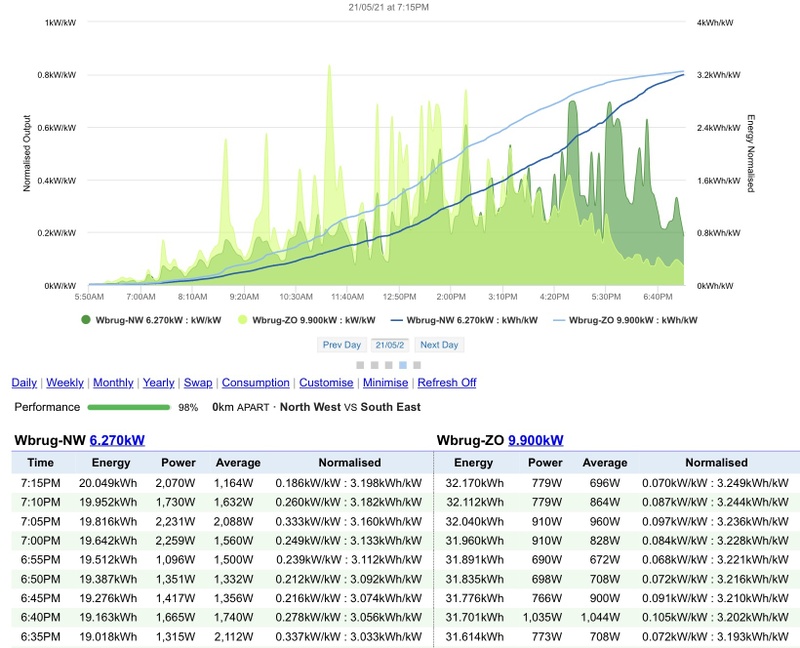This screenshot has height=648, width=800.
Task: Select the 7:05PM time cell
Action: click(x=40, y=521)
